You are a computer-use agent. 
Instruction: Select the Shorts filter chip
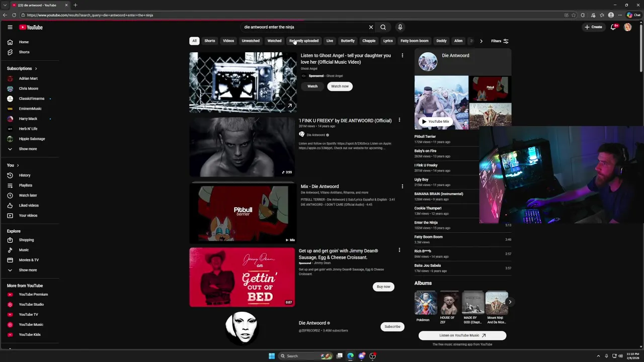(x=210, y=41)
